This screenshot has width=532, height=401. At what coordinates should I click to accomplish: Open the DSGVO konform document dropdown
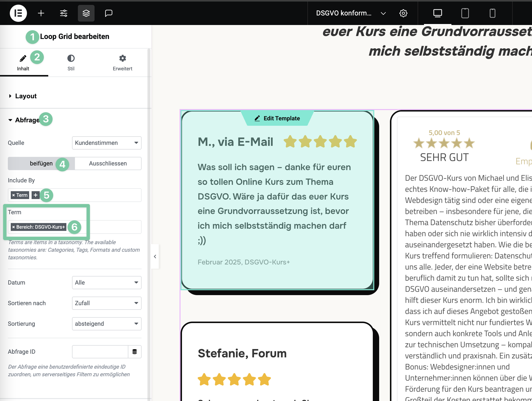tap(351, 13)
